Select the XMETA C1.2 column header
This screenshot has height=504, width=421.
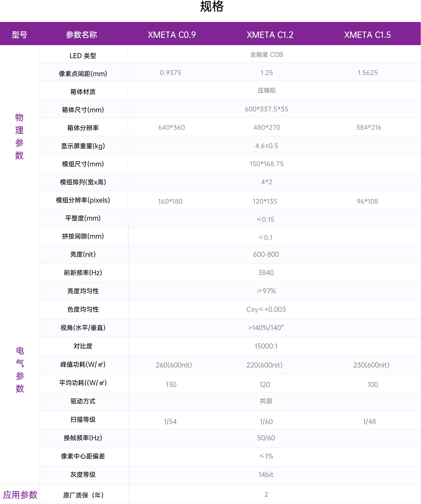coord(270,35)
